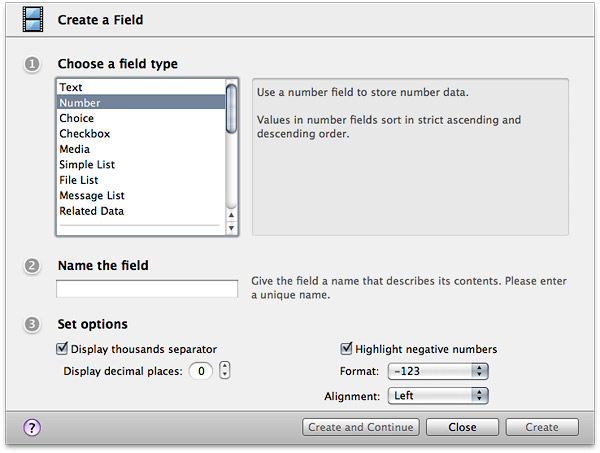
Task: Click the film strip icon beside Create a Field
Action: click(33, 20)
